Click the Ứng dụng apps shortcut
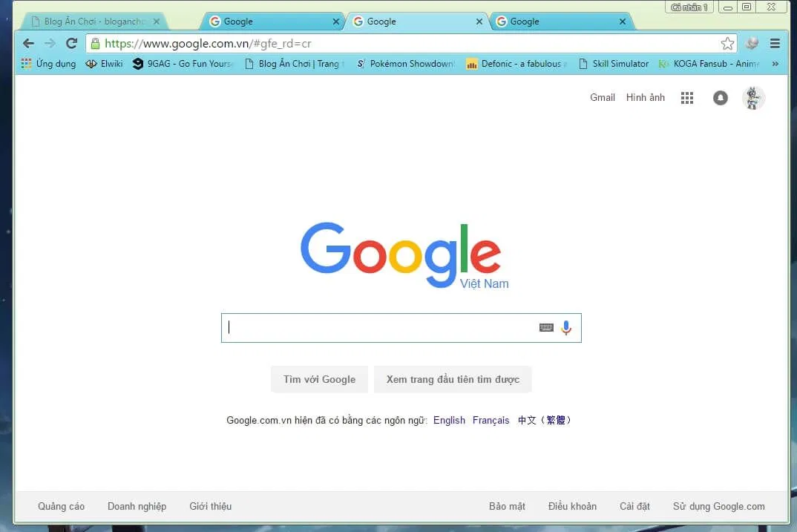Screen dimensions: 797x532 coord(49,64)
